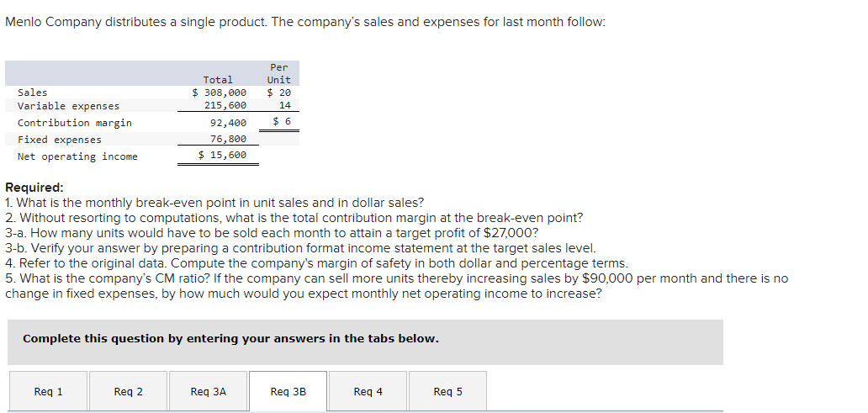Viewport: 868px width, 413px height.
Task: Click the $308,000 total sales value
Action: coord(220,93)
